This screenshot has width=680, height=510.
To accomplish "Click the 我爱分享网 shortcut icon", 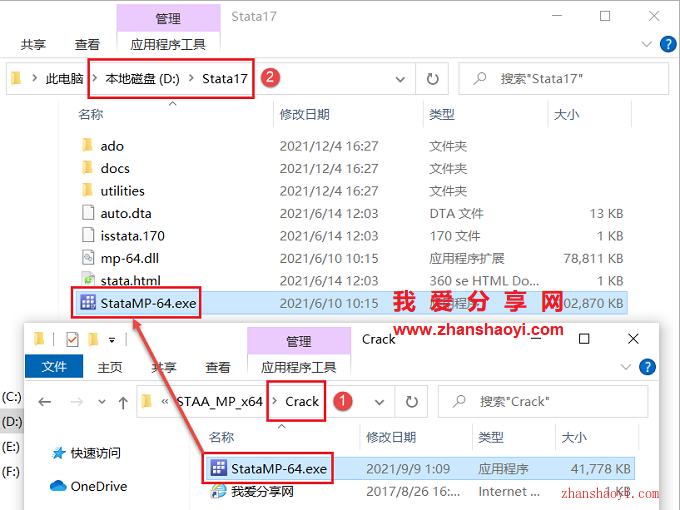I will pos(218,491).
